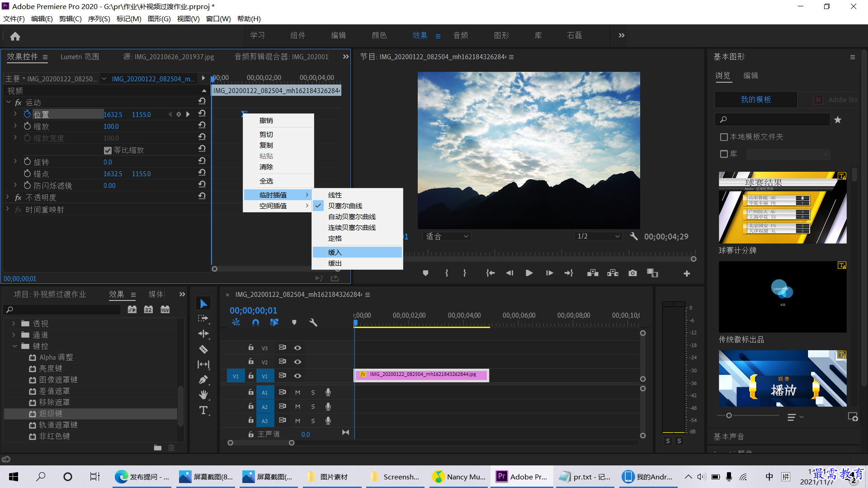Image resolution: width=868 pixels, height=488 pixels.
Task: Solo track A2
Action: click(313, 407)
